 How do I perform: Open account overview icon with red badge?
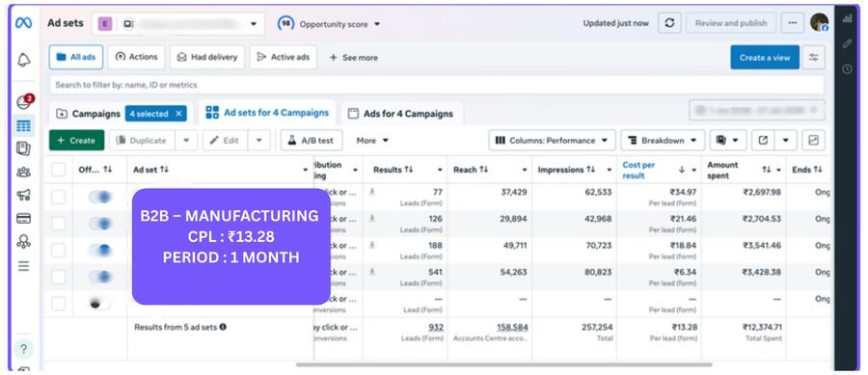24,102
